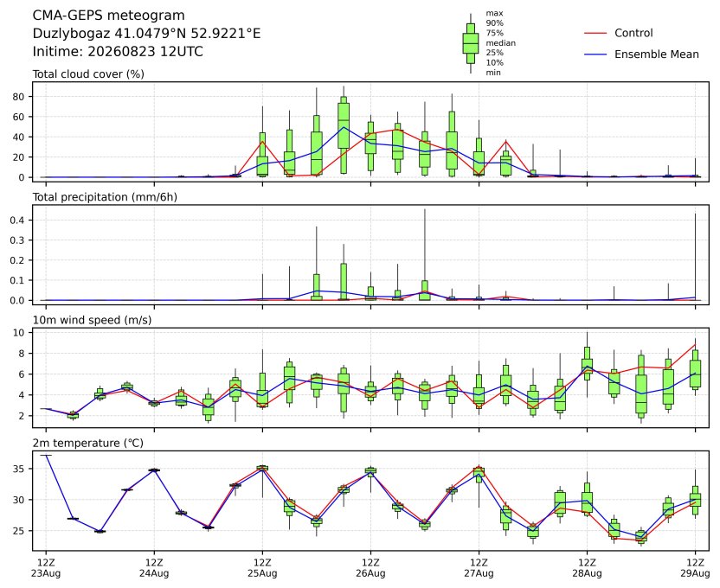The image size is (720, 588).
Task: Click the 'Total cloud cover (%)' panel title
Action: click(88, 74)
